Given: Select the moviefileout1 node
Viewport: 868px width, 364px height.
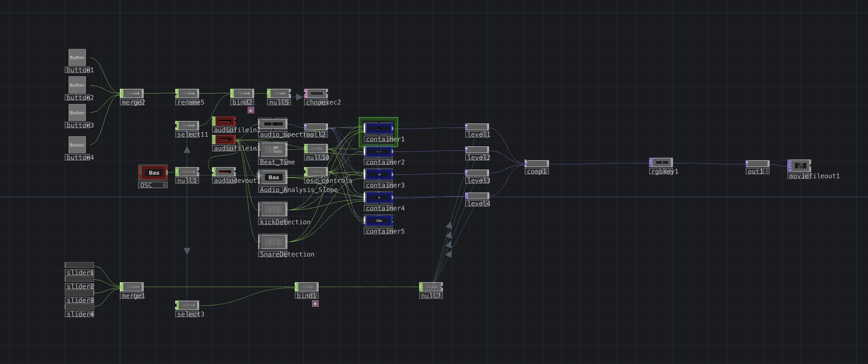Looking at the screenshot, I should pyautogui.click(x=799, y=166).
